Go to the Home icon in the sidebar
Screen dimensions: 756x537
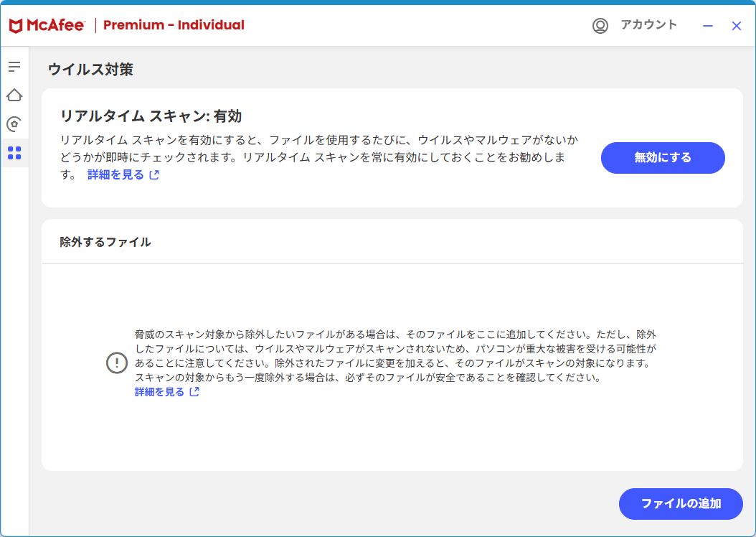14,95
